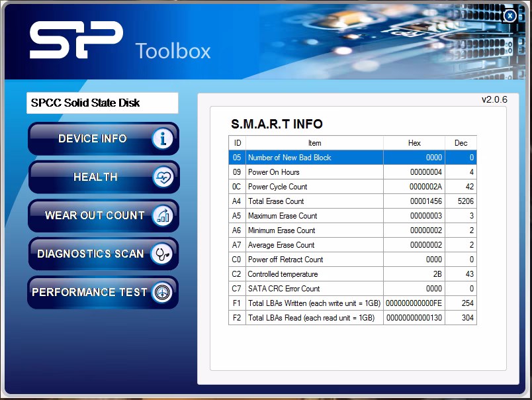
Task: Select the Total Erase Count row
Action: [353, 201]
